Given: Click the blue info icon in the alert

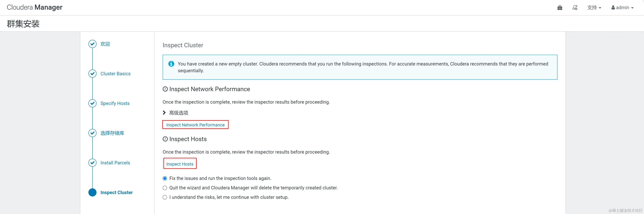Looking at the screenshot, I should click(x=171, y=64).
